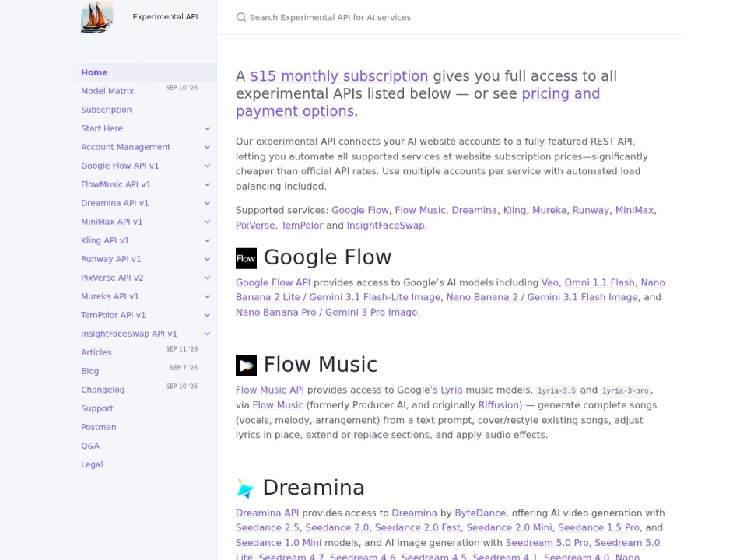Expand Kling API v1 chevron
This screenshot has width=747, height=560.
[207, 240]
